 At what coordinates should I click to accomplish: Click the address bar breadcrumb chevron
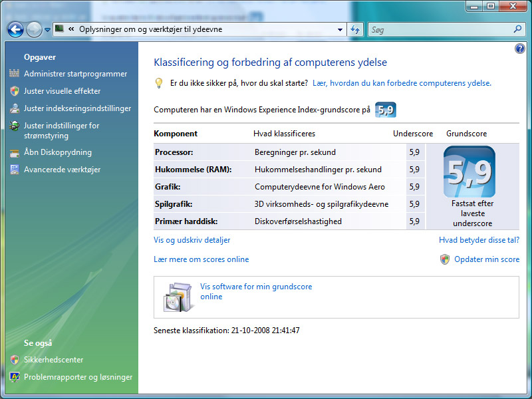point(71,29)
